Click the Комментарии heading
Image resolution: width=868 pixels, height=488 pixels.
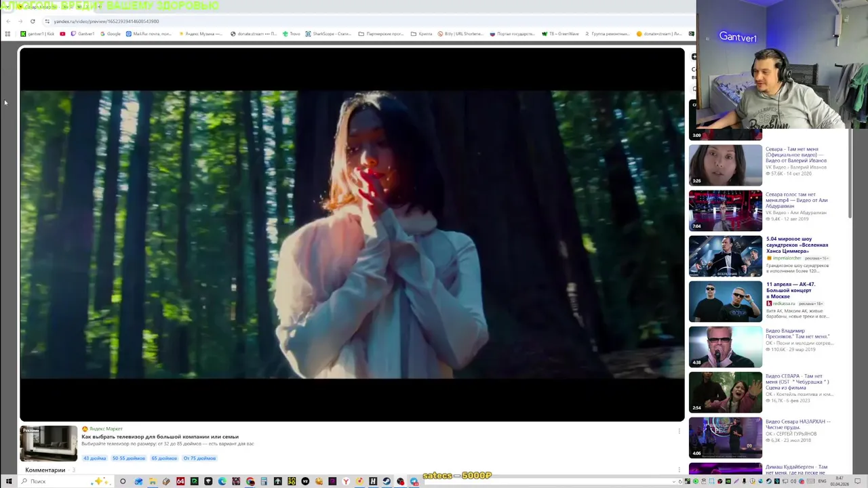coord(45,470)
